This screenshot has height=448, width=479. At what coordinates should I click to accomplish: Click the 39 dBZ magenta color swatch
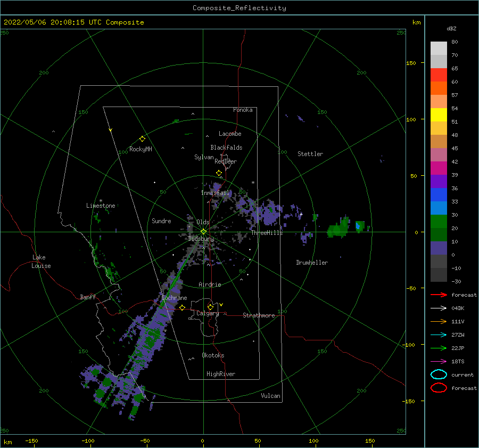coord(439,168)
